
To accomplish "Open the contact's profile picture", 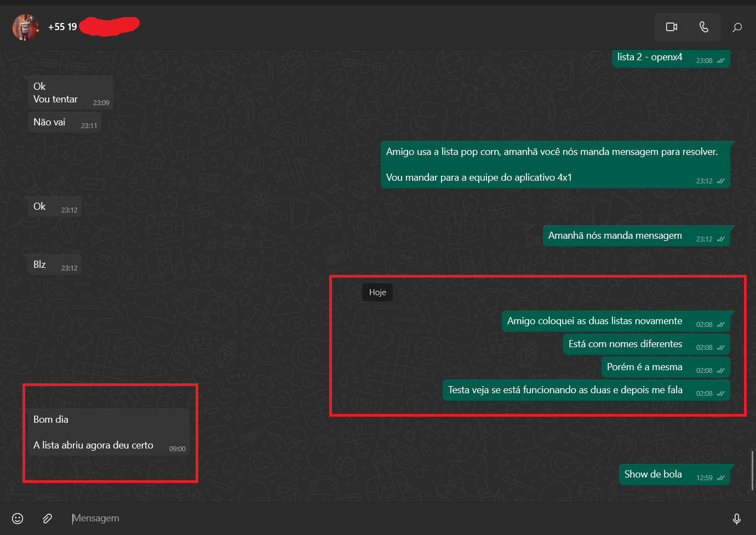I will click(x=25, y=27).
